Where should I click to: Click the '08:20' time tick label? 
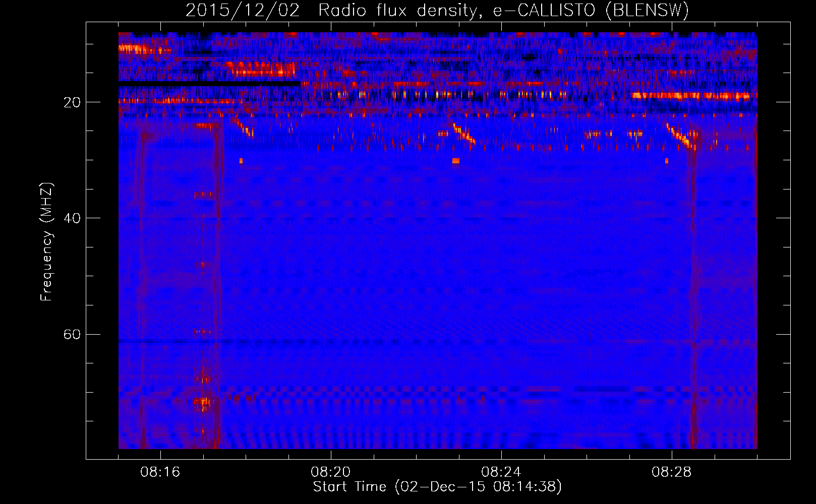[330, 472]
